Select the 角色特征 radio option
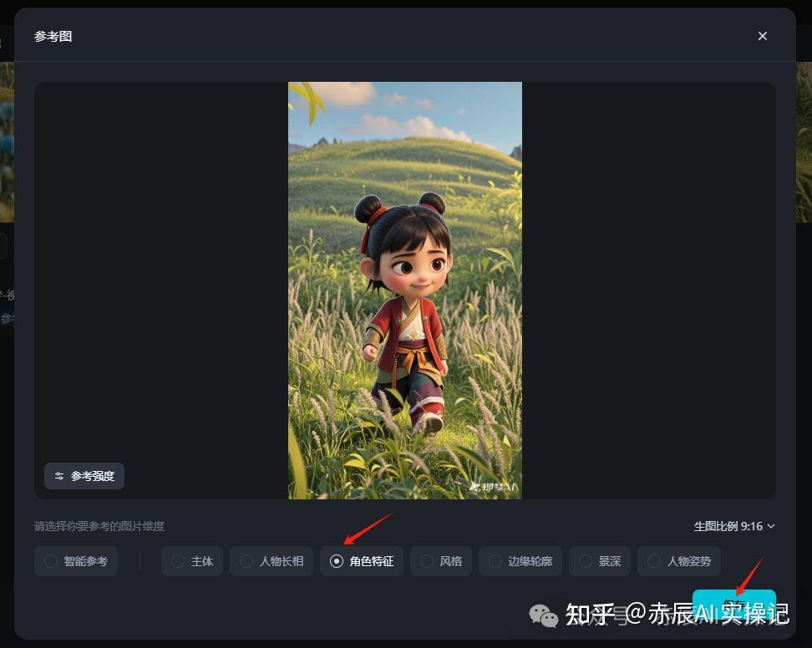 (x=362, y=561)
